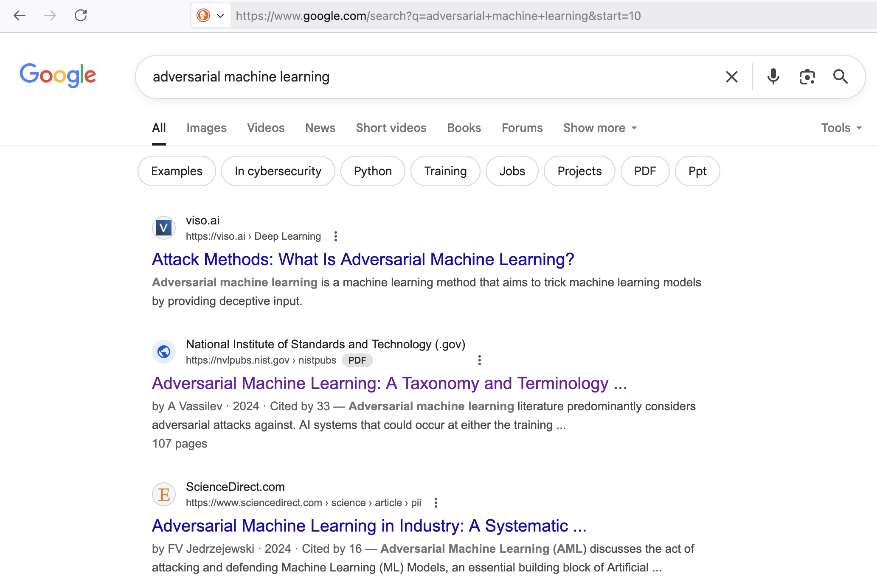The width and height of the screenshot is (877, 588).
Task: Filter by Projects chip
Action: (579, 171)
